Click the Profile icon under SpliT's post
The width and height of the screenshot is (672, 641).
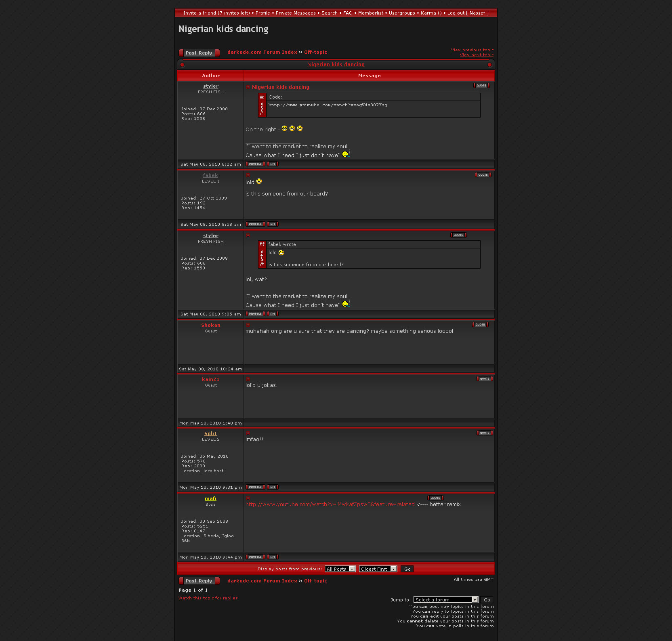255,487
